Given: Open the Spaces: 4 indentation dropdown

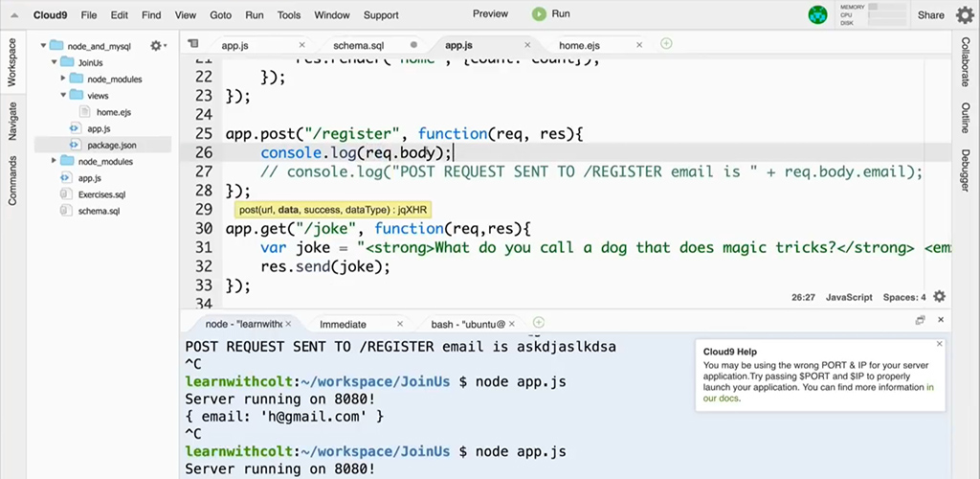Looking at the screenshot, I should tap(903, 297).
